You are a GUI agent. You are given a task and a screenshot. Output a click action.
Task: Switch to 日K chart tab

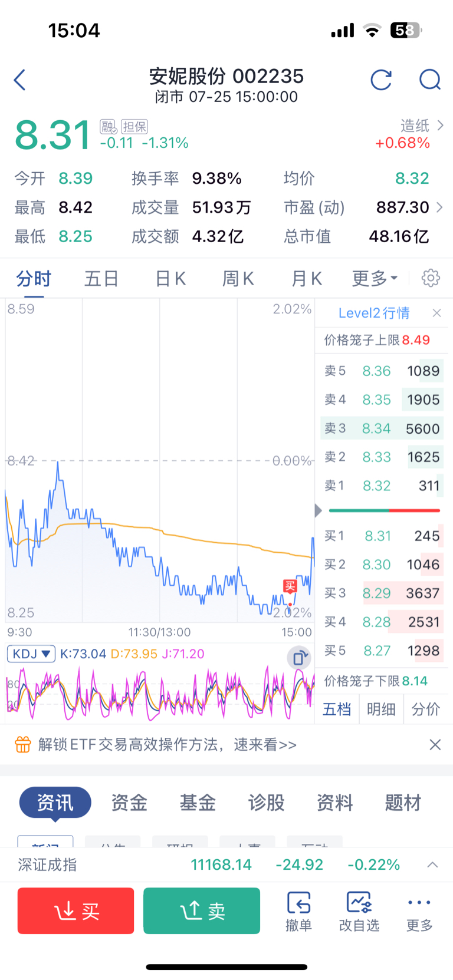[x=170, y=278]
